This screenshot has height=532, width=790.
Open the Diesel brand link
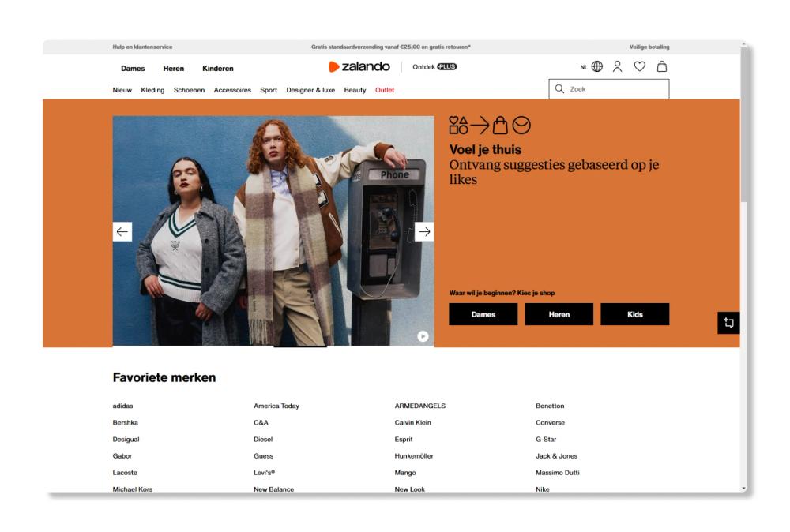click(263, 440)
